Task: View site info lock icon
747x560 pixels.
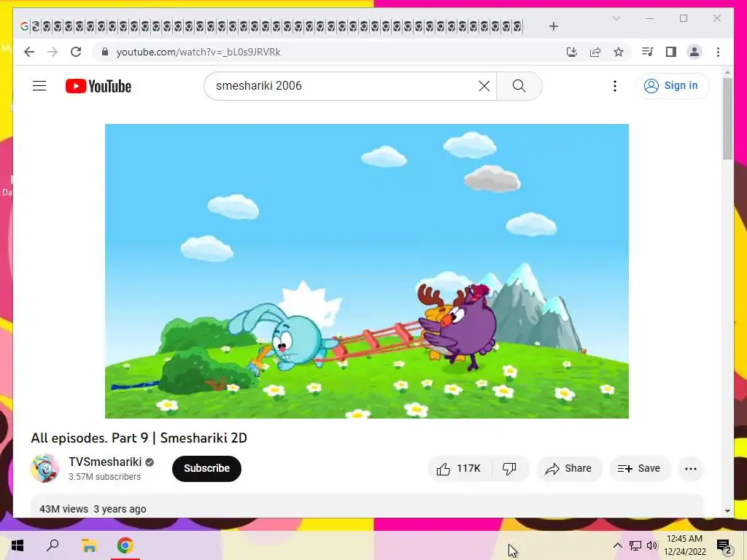Action: pos(105,52)
